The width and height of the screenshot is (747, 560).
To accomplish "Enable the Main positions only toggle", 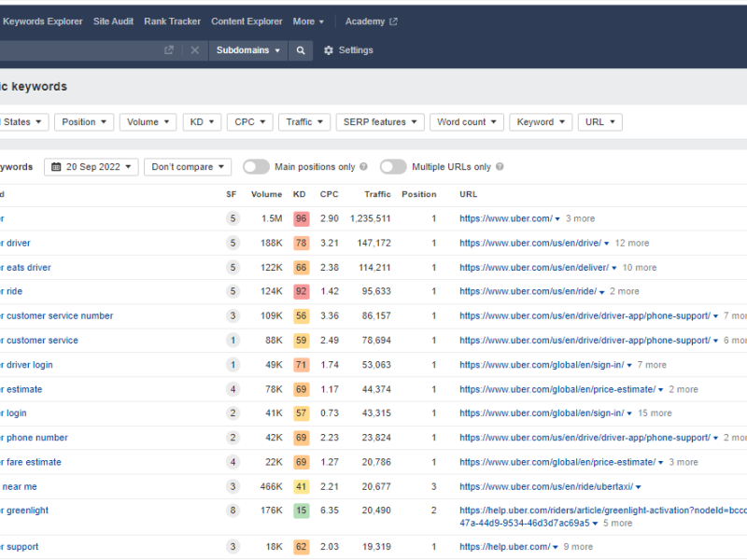I will coord(256,167).
